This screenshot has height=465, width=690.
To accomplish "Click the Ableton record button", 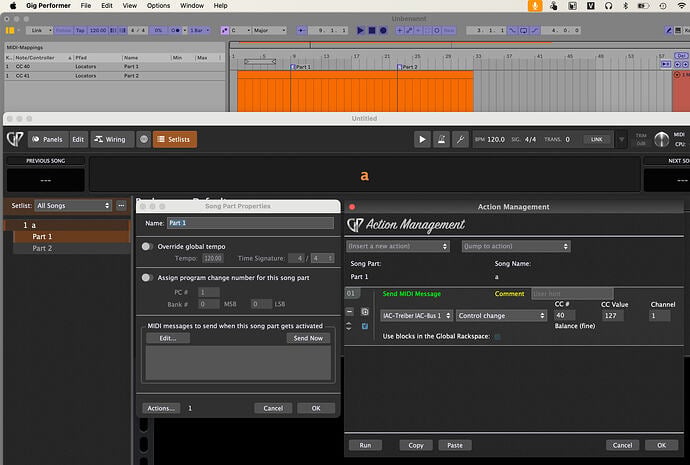I will [x=383, y=30].
